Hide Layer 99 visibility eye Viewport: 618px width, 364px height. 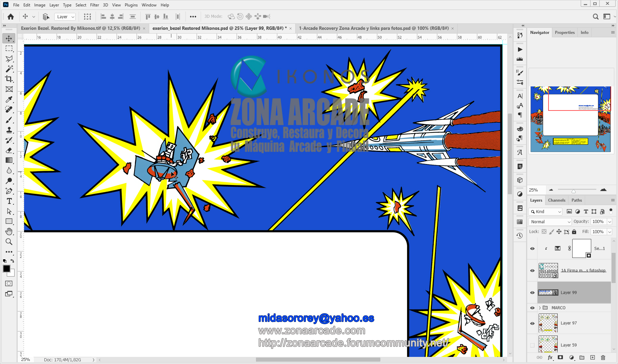pos(532,292)
